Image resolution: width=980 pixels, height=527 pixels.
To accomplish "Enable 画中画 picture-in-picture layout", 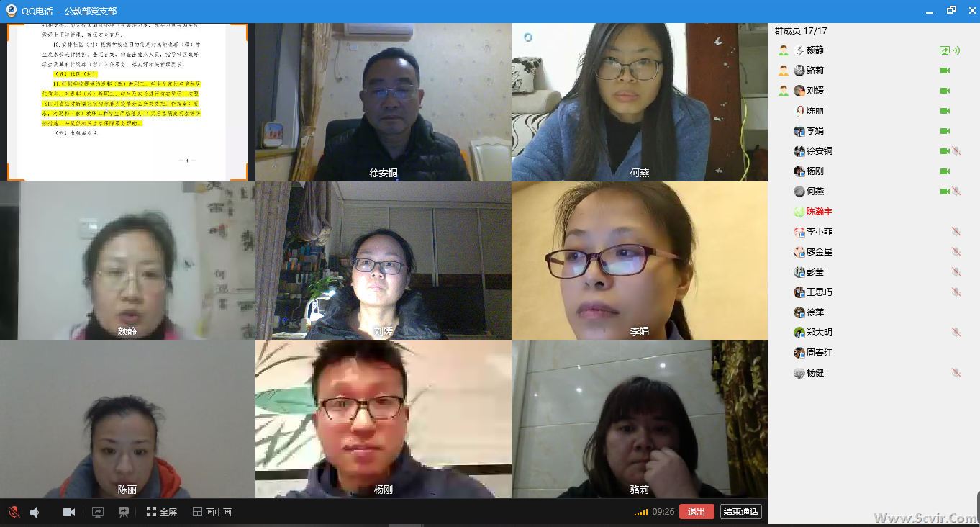I will tap(212, 512).
